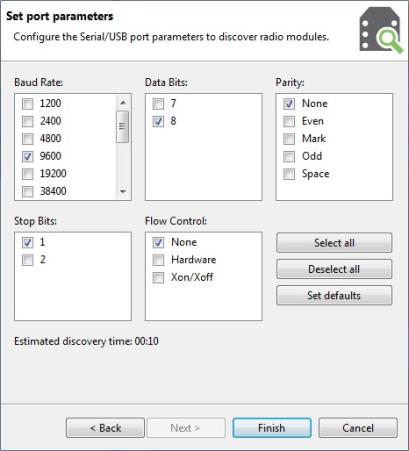The height and width of the screenshot is (451, 409).
Task: Enable Hardware flow control
Action: pyautogui.click(x=158, y=260)
